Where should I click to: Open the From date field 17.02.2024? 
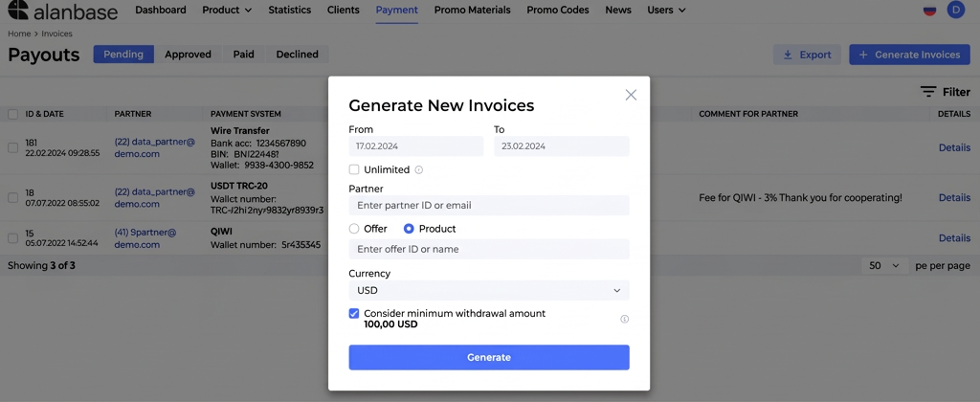click(x=416, y=146)
